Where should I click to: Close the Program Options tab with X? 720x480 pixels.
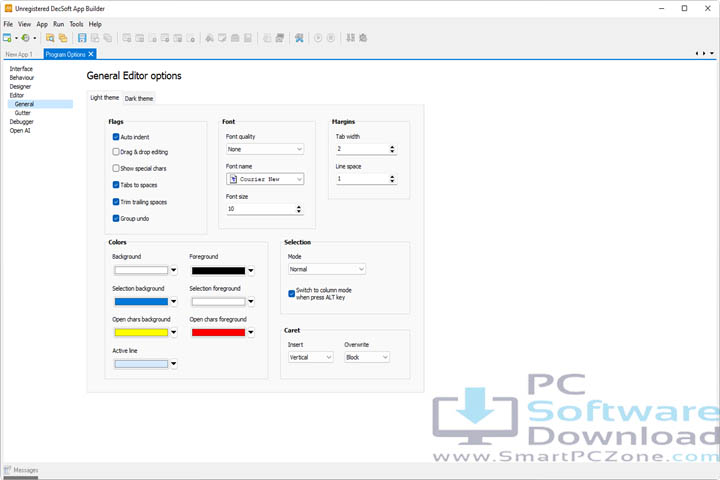pyautogui.click(x=91, y=54)
